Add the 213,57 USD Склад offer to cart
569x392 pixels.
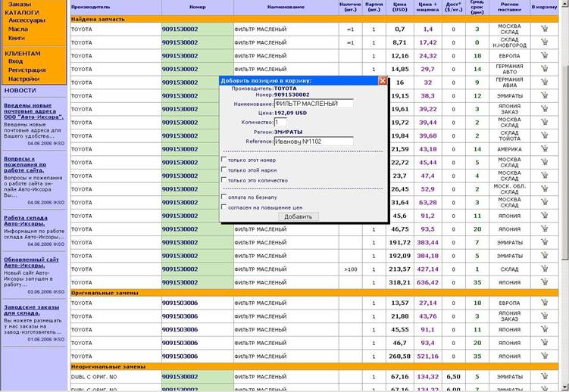544,269
